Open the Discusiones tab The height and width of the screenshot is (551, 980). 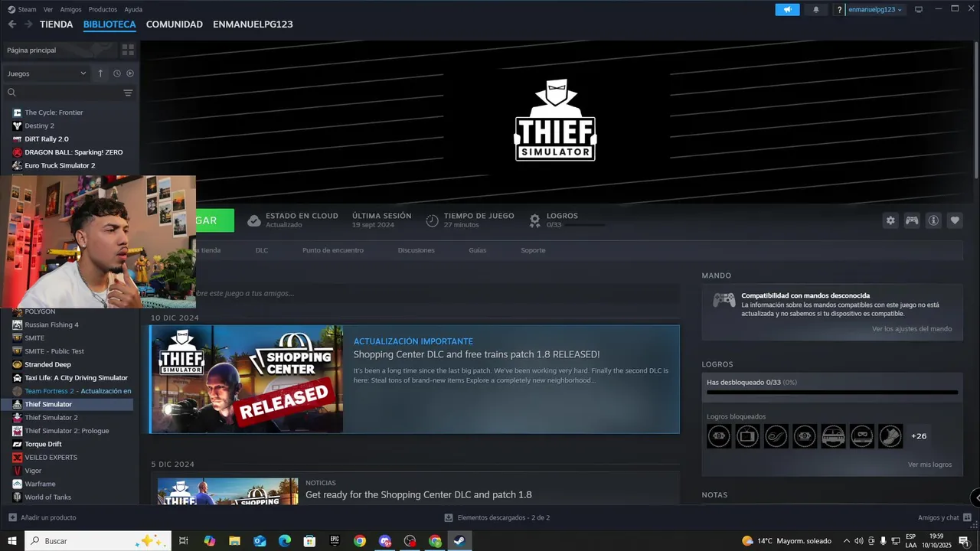416,250
